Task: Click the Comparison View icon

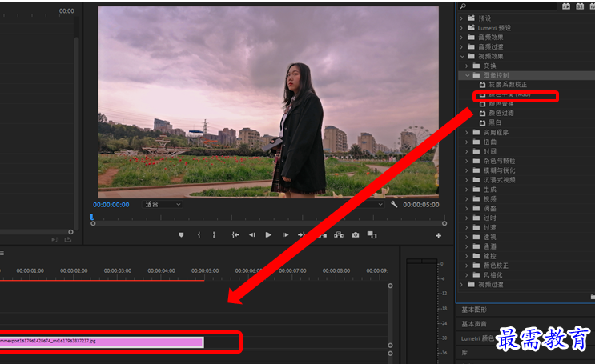Action: click(372, 235)
